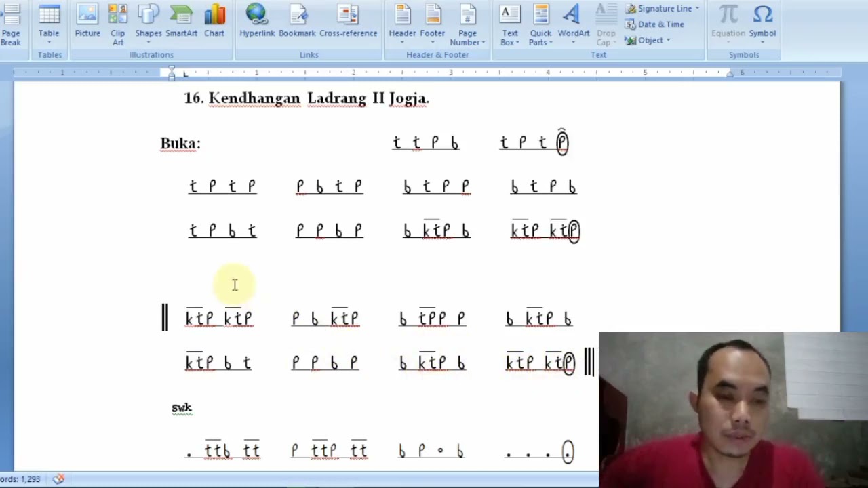Click the Signature Line button
Screen dimensions: 868x488
coord(658,8)
